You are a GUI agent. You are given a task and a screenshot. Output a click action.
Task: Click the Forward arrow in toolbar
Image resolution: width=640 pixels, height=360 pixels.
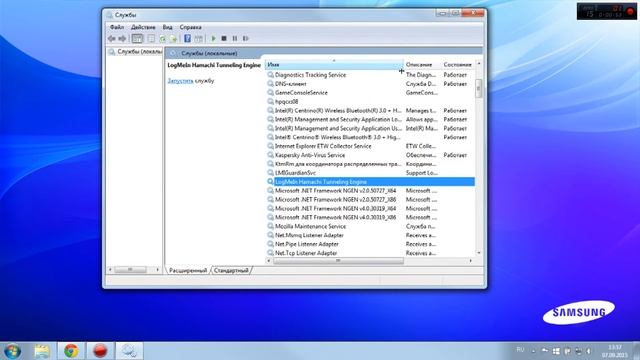coord(122,38)
